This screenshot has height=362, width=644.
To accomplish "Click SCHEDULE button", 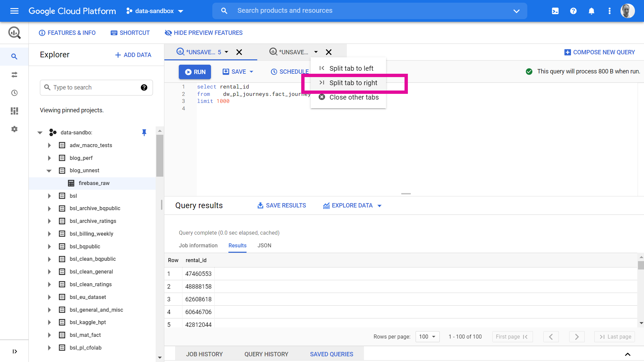I will tap(290, 72).
